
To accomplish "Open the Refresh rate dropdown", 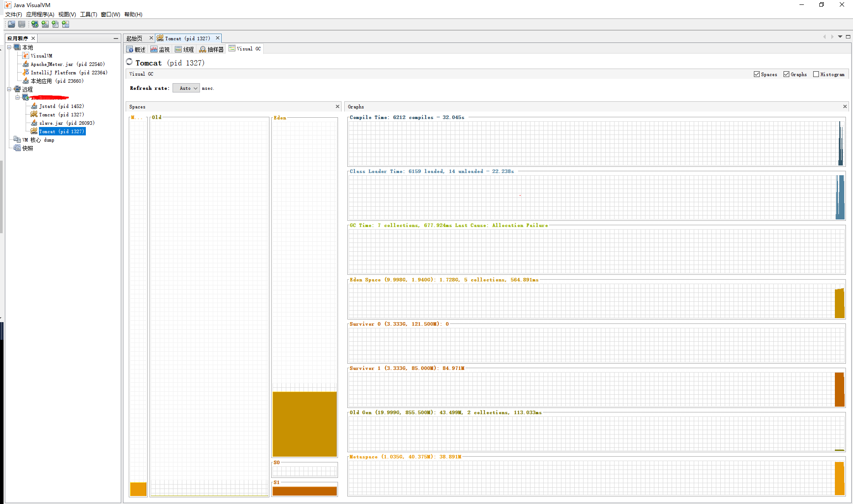I will click(x=186, y=88).
